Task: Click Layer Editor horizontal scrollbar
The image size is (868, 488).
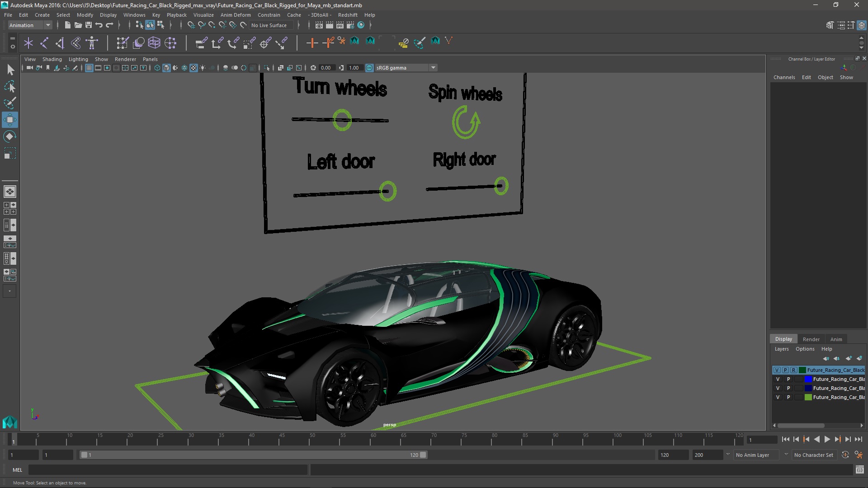Action: tap(801, 426)
